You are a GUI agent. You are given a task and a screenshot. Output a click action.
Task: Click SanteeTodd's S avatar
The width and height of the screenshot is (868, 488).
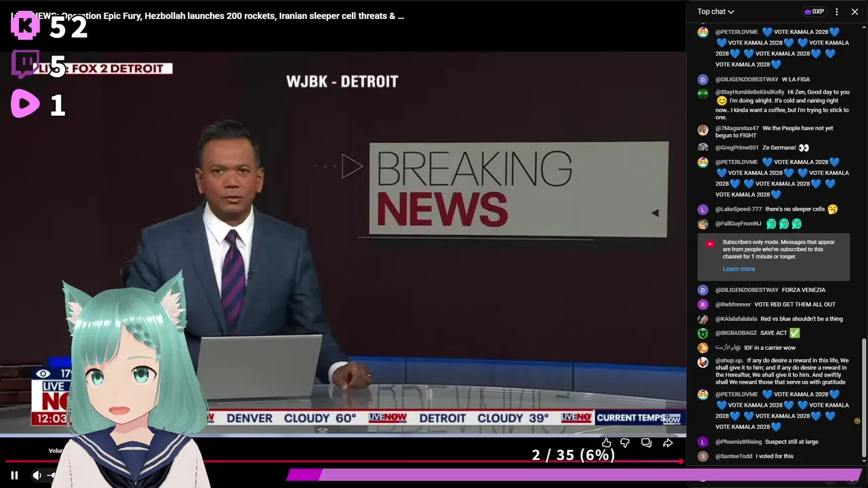703,457
